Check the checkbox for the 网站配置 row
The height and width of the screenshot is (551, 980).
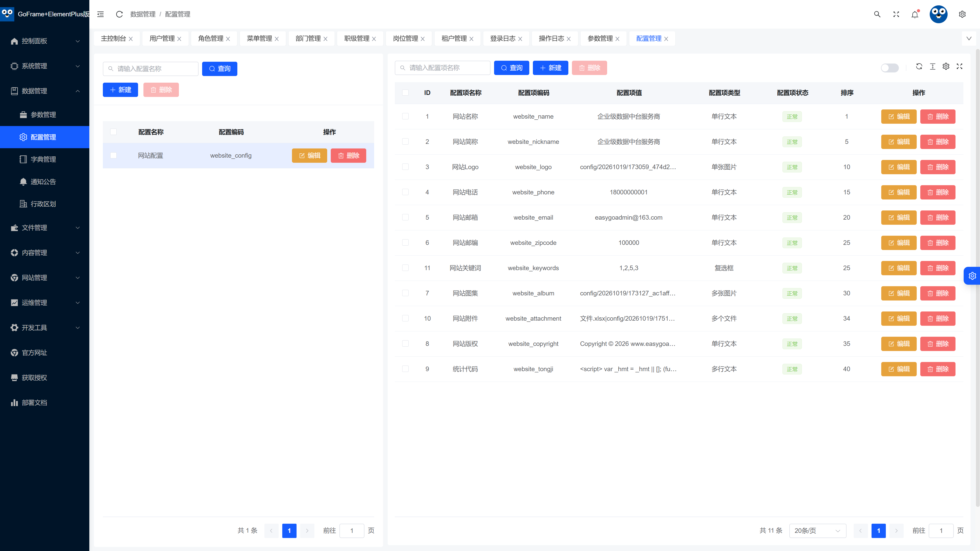113,155
